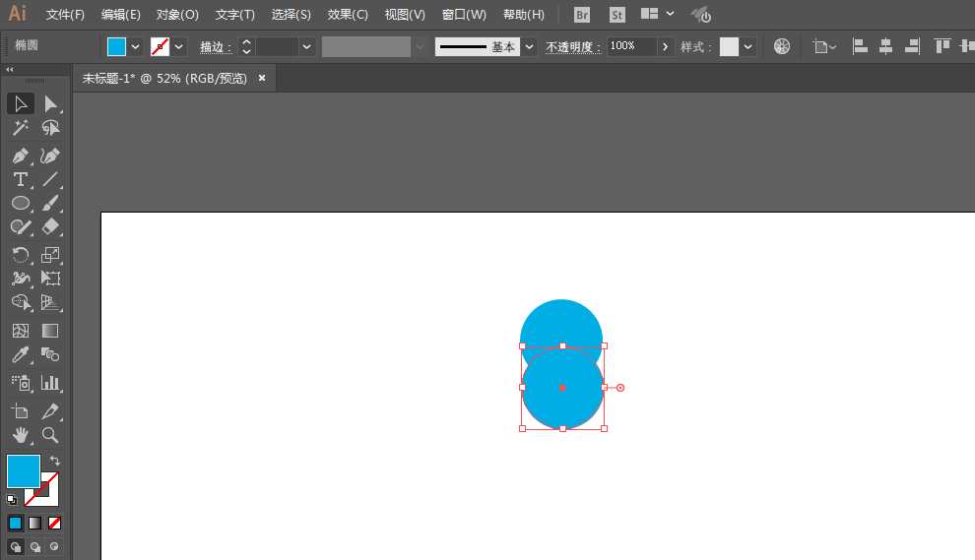Select the Rotate tool
Screen dimensions: 975x560
(x=21, y=255)
